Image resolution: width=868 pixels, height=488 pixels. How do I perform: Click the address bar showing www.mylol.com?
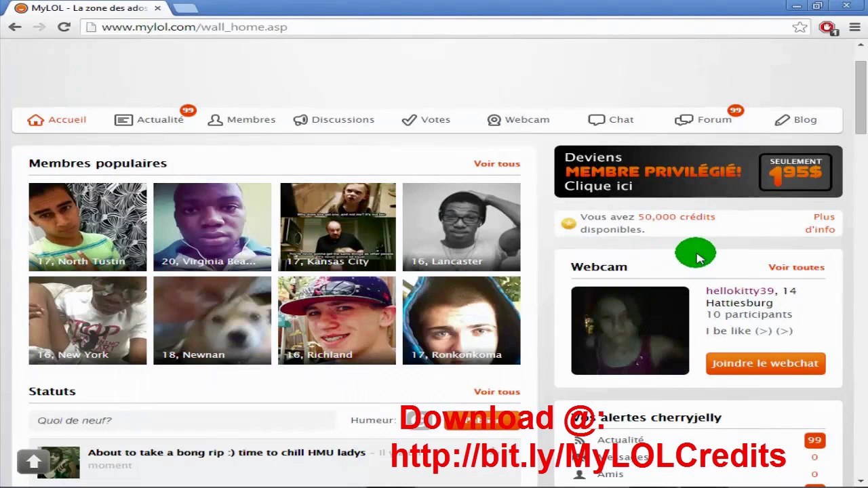[x=446, y=27]
